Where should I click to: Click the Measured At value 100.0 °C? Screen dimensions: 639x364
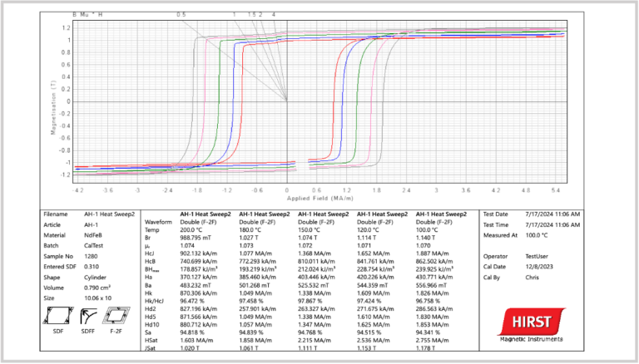pos(543,237)
